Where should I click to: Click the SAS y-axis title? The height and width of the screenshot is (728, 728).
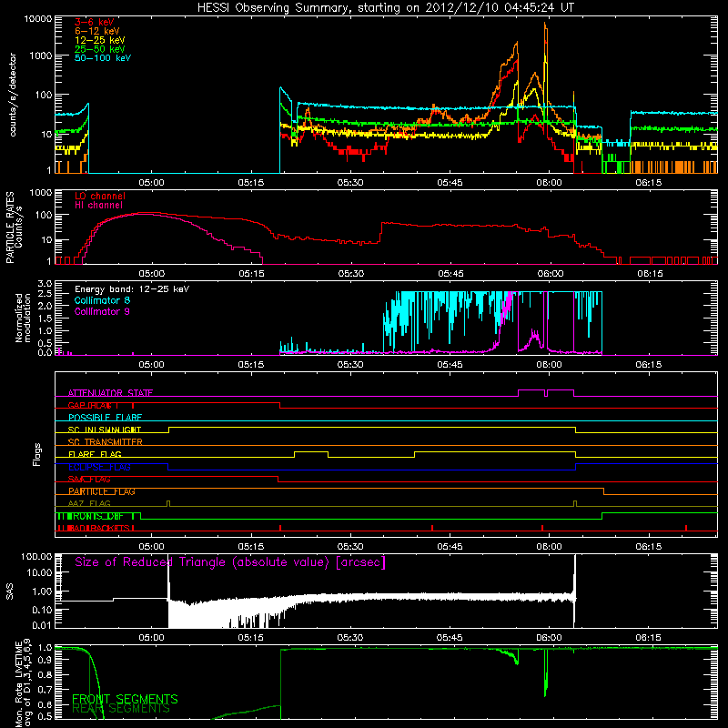pos(10,591)
